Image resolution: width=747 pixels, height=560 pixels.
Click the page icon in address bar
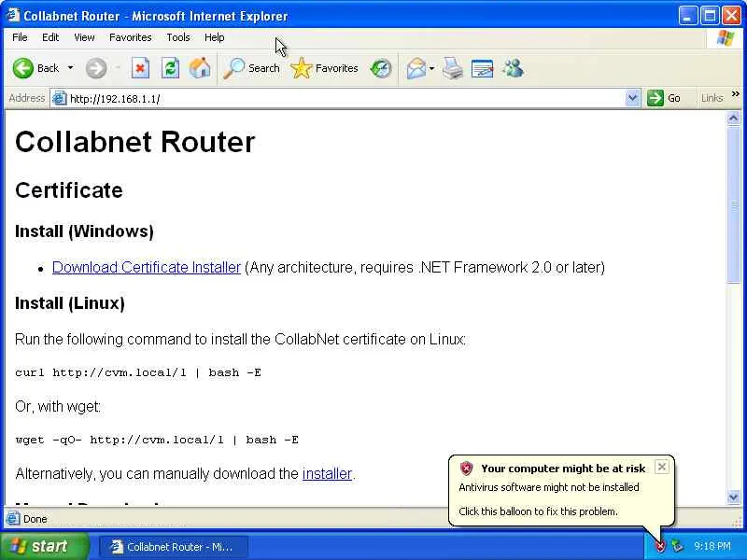pyautogui.click(x=59, y=98)
